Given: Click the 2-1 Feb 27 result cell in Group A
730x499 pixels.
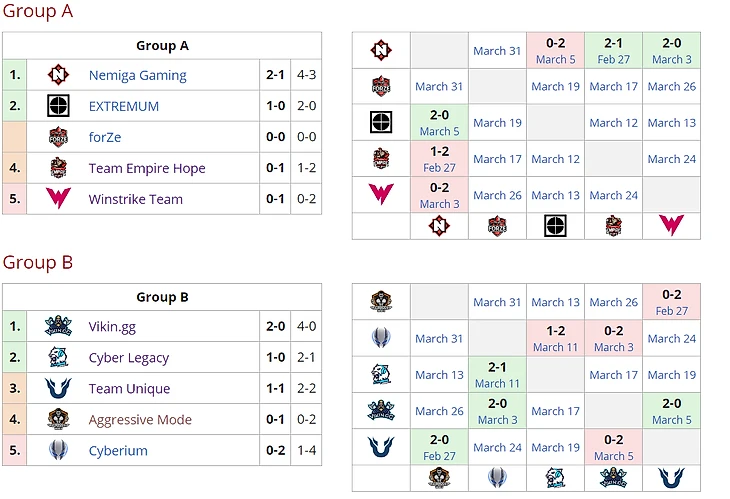Looking at the screenshot, I should point(613,50).
